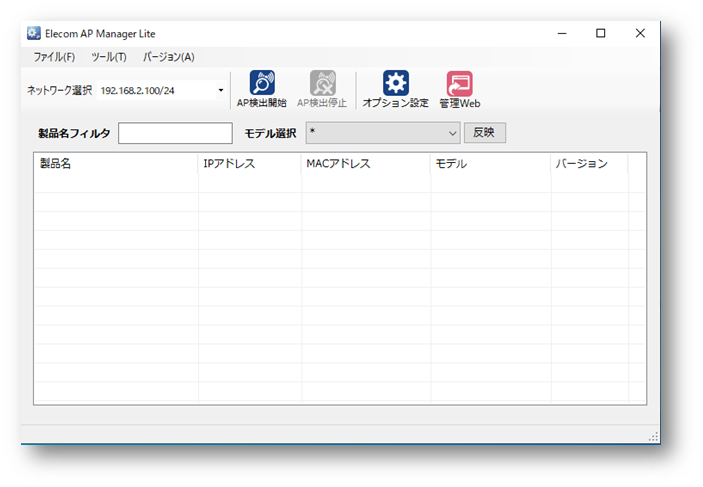703x487 pixels.
Task: Click the 反映 apply button
Action: click(485, 133)
